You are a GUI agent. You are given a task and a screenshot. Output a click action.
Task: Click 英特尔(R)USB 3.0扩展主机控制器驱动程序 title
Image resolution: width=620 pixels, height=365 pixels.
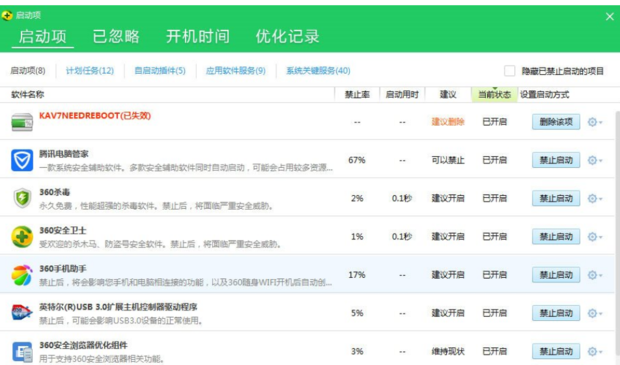118,307
